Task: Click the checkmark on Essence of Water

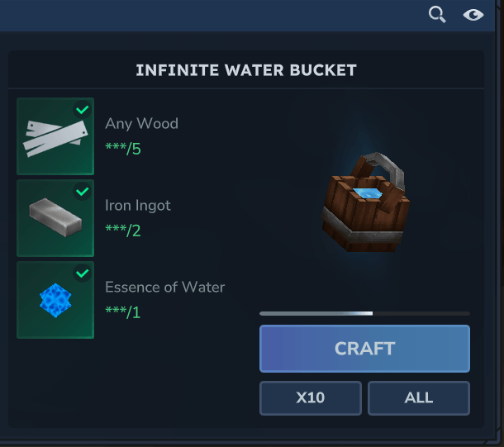Action: 82,273
